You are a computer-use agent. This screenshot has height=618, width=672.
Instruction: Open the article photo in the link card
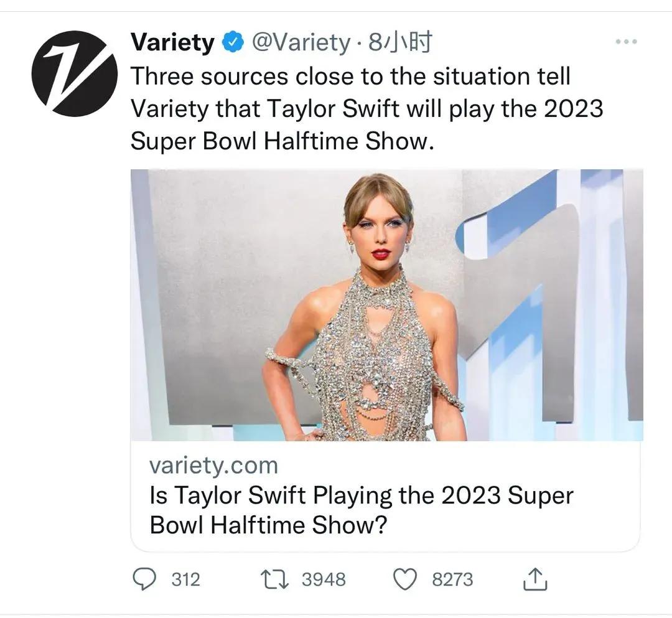pos(386,305)
